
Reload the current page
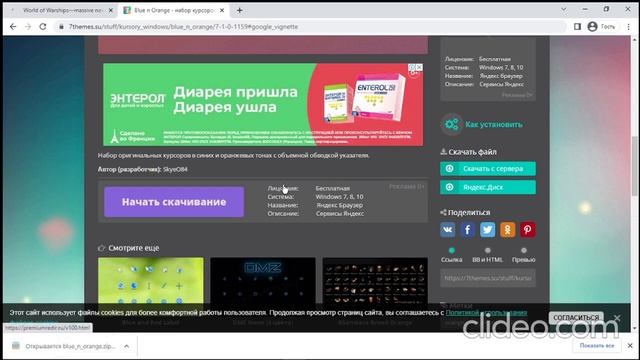(43, 27)
